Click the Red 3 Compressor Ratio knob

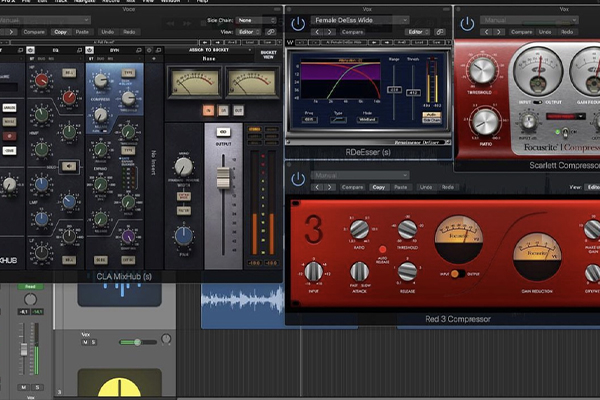point(359,229)
